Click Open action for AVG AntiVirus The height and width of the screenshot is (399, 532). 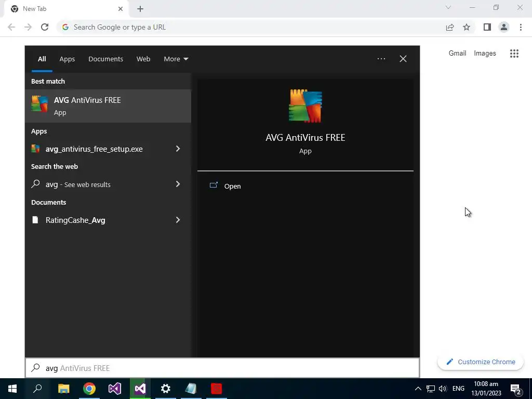point(232,187)
